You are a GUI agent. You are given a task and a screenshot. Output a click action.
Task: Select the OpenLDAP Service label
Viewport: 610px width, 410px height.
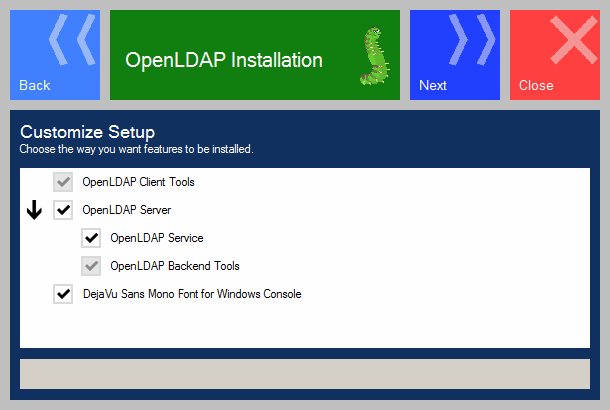click(x=157, y=238)
